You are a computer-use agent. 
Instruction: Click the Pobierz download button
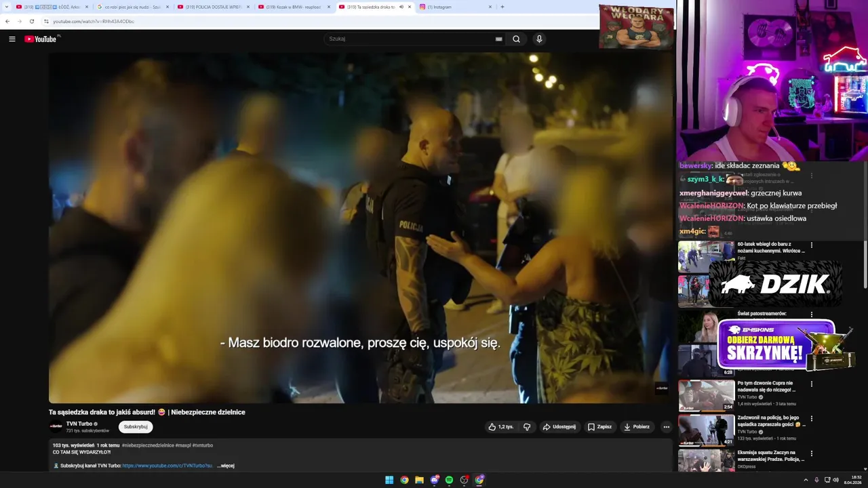coord(637,427)
